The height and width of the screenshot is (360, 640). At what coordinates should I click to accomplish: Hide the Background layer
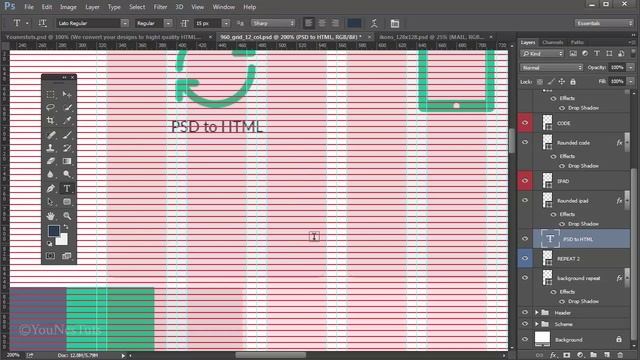[525, 339]
